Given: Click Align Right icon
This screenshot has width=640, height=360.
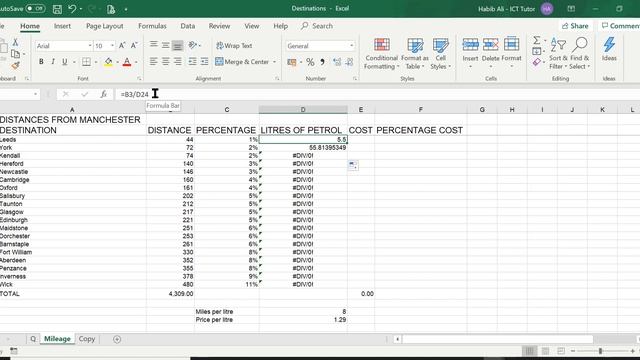Looking at the screenshot, I should pyautogui.click(x=178, y=62).
